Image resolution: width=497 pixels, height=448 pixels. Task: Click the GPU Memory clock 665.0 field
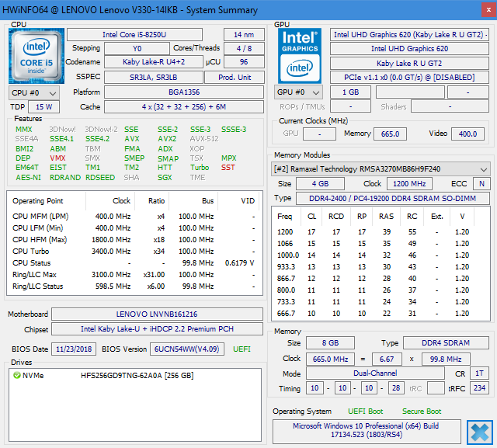390,134
